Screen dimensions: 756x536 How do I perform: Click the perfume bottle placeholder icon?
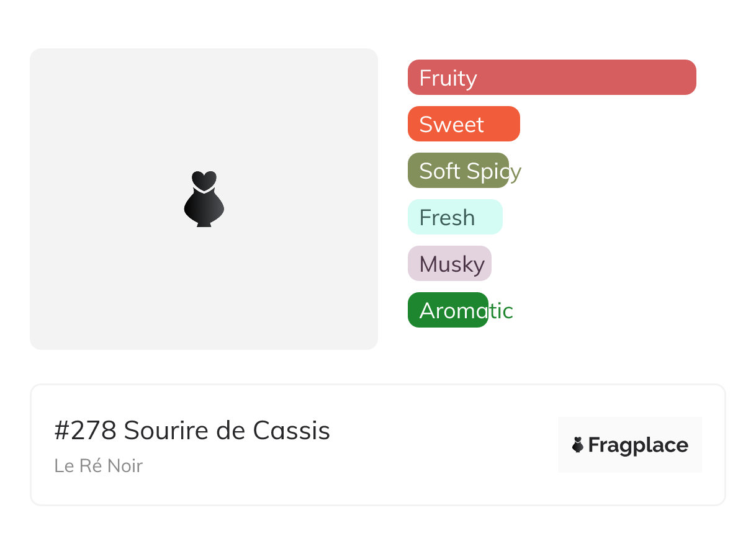204,206
